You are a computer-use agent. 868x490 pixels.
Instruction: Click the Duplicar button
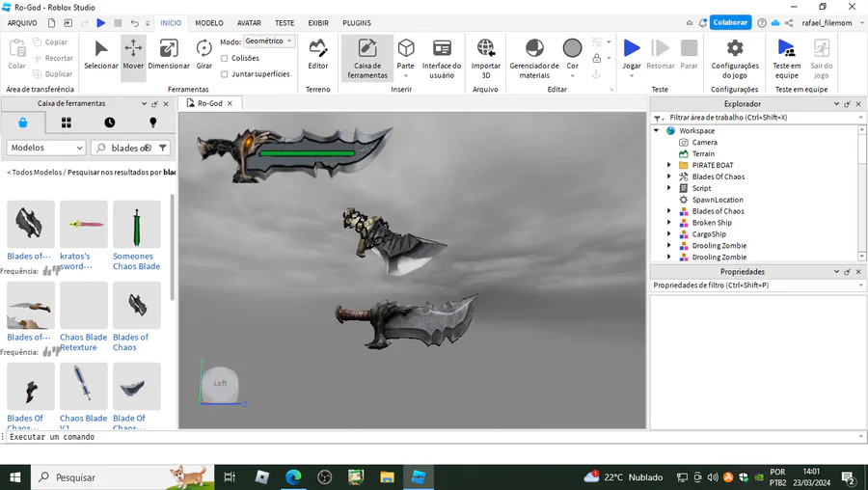(53, 74)
